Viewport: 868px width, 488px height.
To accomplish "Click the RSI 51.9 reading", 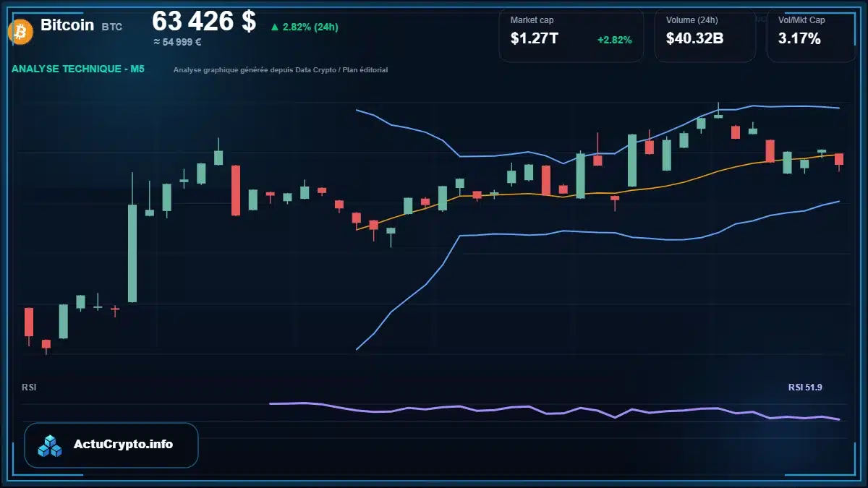I will pyautogui.click(x=805, y=388).
